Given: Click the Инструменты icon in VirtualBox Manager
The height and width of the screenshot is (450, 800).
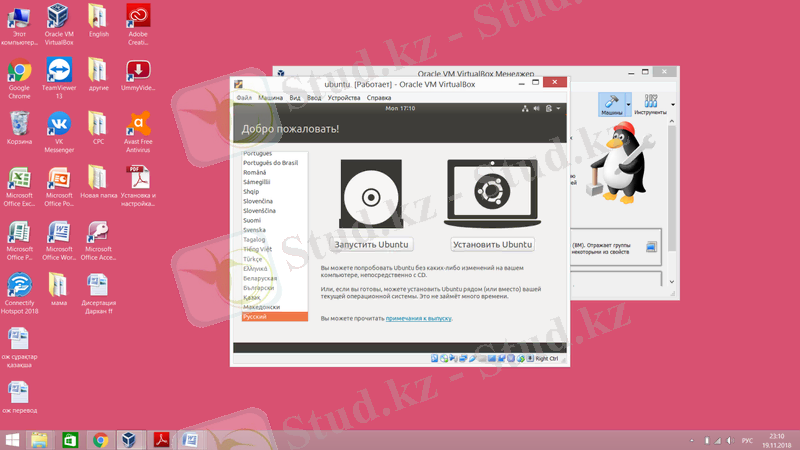Looking at the screenshot, I should (x=651, y=106).
